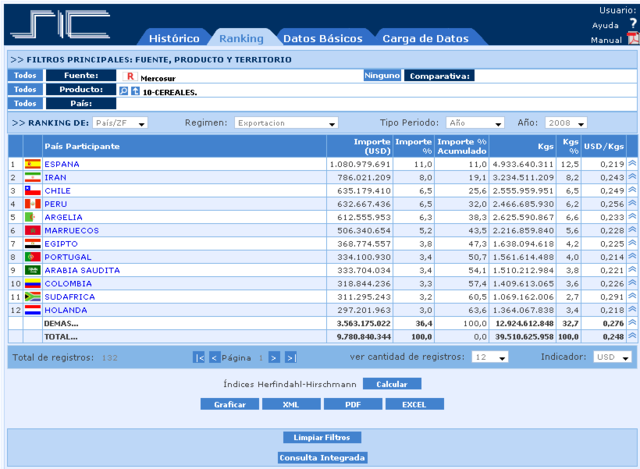640x469 pixels.
Task: Click the Limpiar Filtros button
Action: (x=322, y=438)
